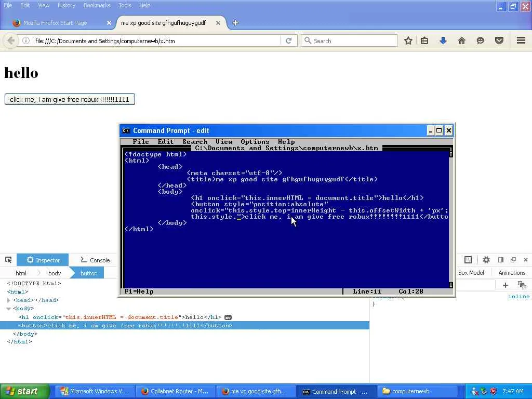The image size is (532, 399).
Task: Select the <!DOCTYPE html> node
Action: click(34, 283)
